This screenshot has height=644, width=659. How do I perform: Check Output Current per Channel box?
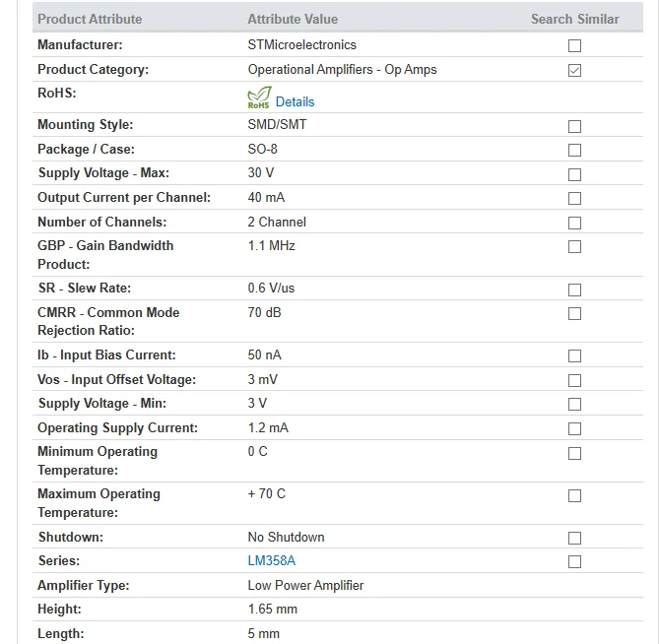click(574, 198)
